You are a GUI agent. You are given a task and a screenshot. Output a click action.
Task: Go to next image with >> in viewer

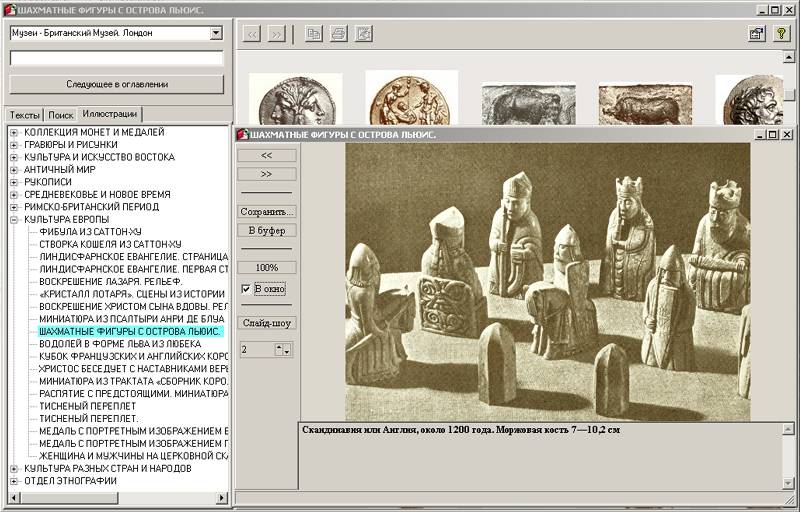click(267, 174)
